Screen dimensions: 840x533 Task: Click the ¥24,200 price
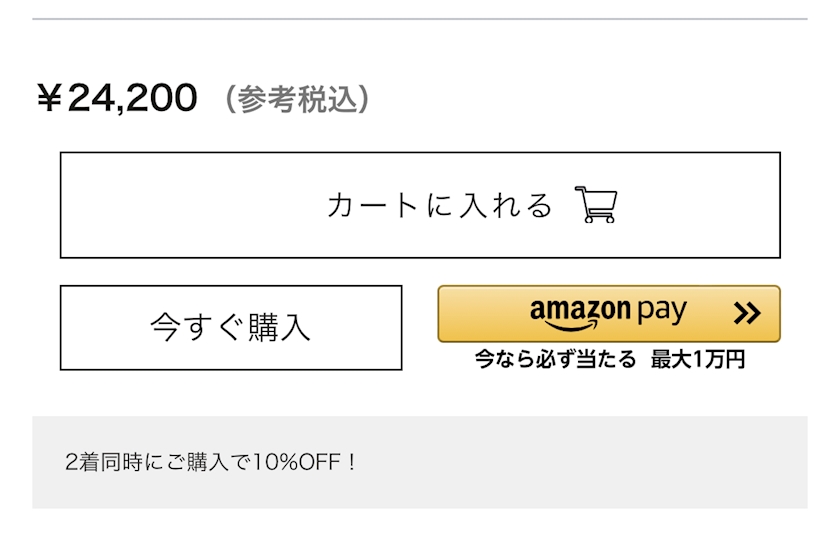tap(117, 98)
